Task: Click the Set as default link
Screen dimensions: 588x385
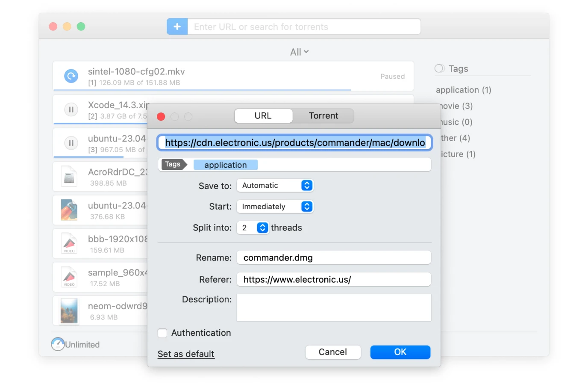Action: tap(186, 354)
